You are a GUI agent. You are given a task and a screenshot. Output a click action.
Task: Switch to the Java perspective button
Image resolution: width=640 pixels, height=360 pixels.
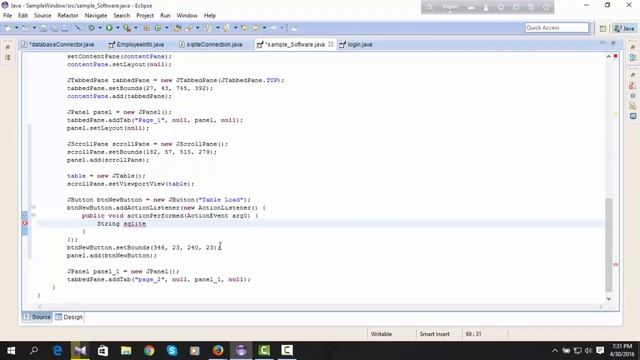coord(624,28)
